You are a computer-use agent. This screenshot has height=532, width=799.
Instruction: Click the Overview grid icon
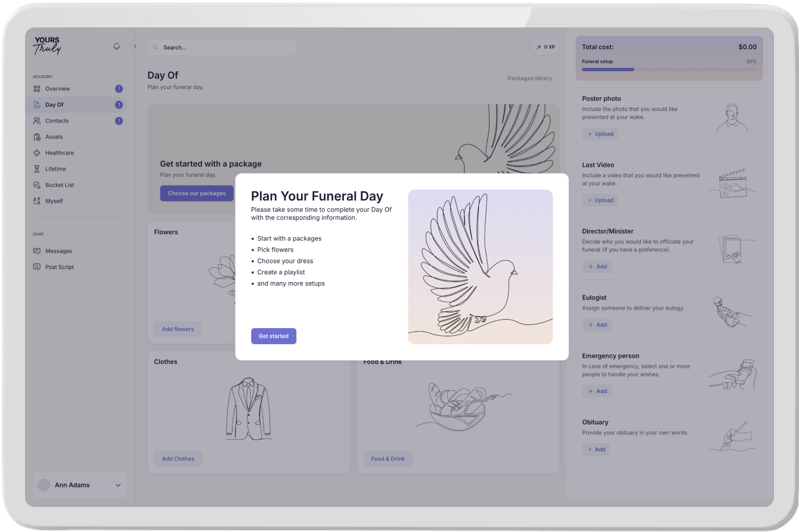pos(37,89)
